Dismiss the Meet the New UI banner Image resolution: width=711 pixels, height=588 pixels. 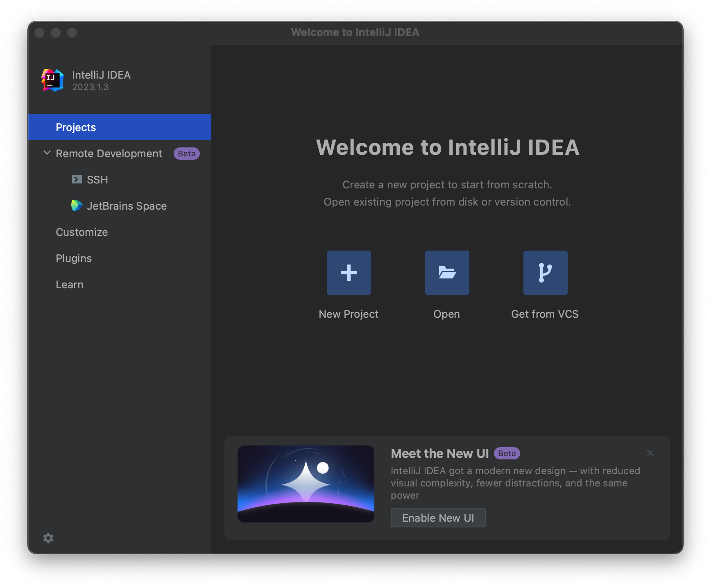650,453
